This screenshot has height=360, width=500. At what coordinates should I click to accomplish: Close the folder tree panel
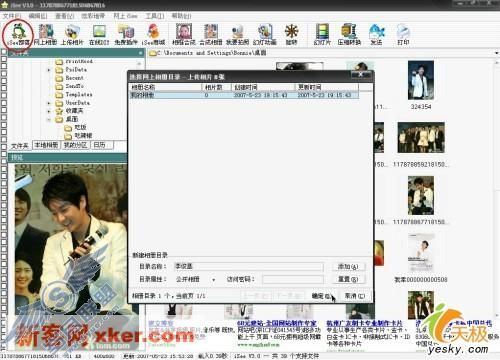pyautogui.click(x=141, y=53)
